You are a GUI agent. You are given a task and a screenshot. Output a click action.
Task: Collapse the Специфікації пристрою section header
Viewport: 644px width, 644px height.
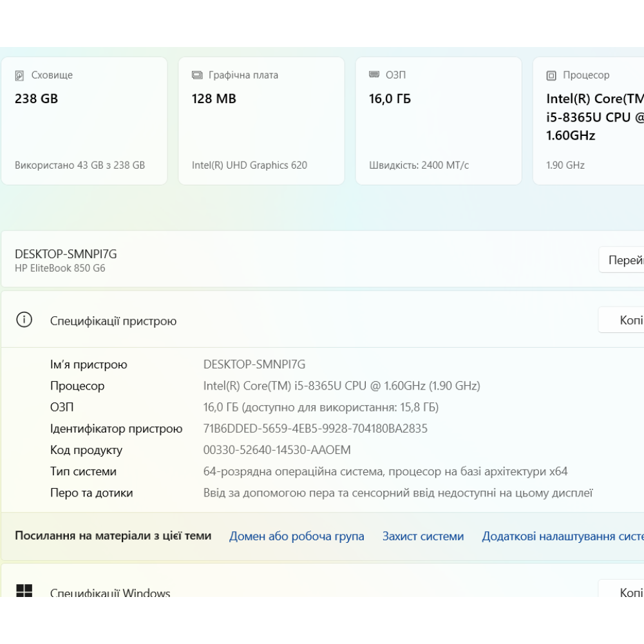pos(322,320)
